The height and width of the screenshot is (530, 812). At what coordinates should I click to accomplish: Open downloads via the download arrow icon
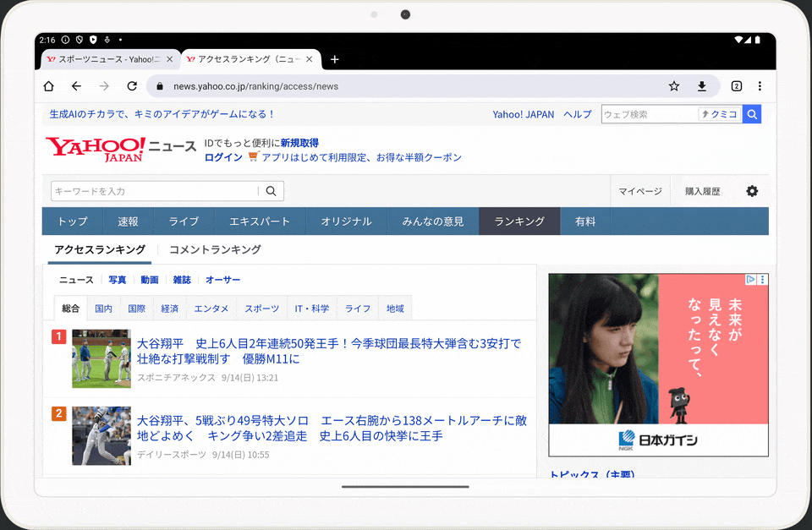click(701, 85)
